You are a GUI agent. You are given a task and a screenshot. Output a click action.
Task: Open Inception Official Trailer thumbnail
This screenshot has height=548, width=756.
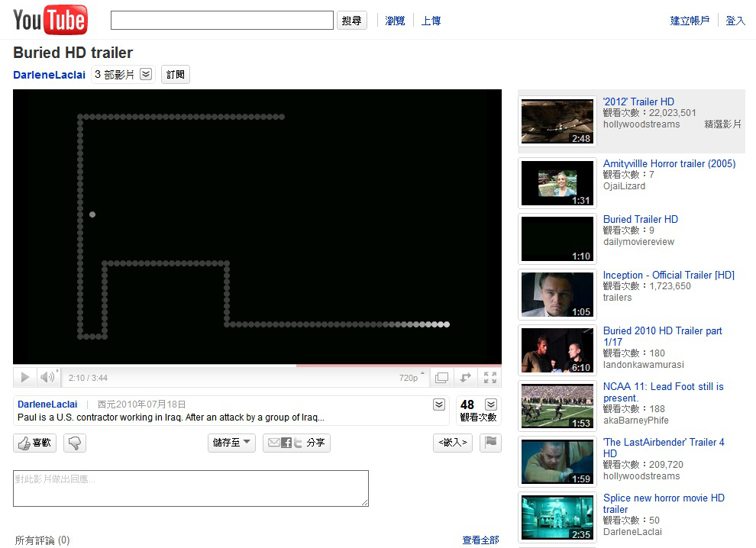pos(557,295)
